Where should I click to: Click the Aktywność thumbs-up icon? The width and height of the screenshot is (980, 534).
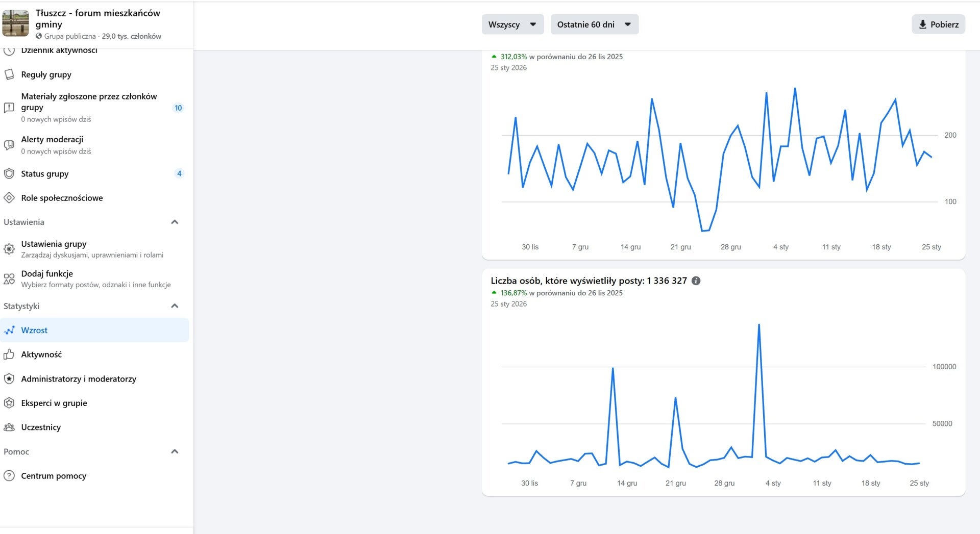pos(9,354)
